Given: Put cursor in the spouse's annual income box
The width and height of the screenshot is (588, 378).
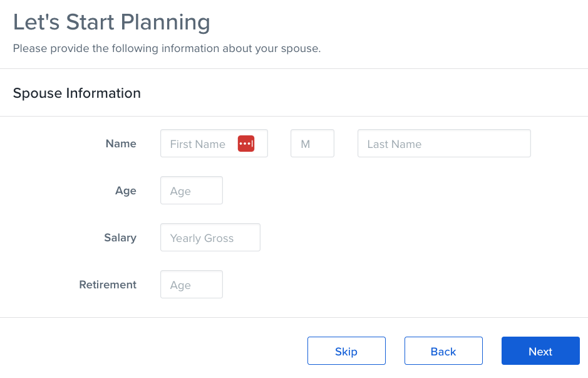Looking at the screenshot, I should click(210, 237).
